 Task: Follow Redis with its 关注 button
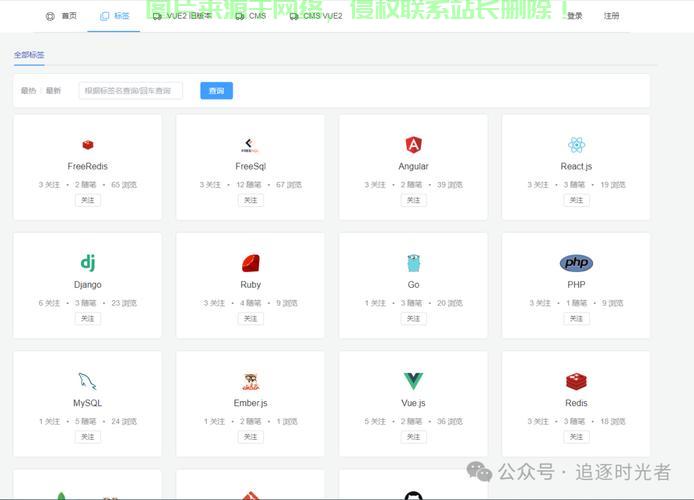click(x=576, y=437)
